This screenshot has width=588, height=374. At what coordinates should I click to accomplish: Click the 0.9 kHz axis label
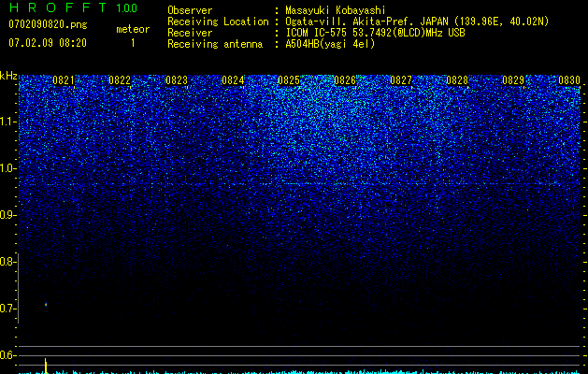click(7, 215)
